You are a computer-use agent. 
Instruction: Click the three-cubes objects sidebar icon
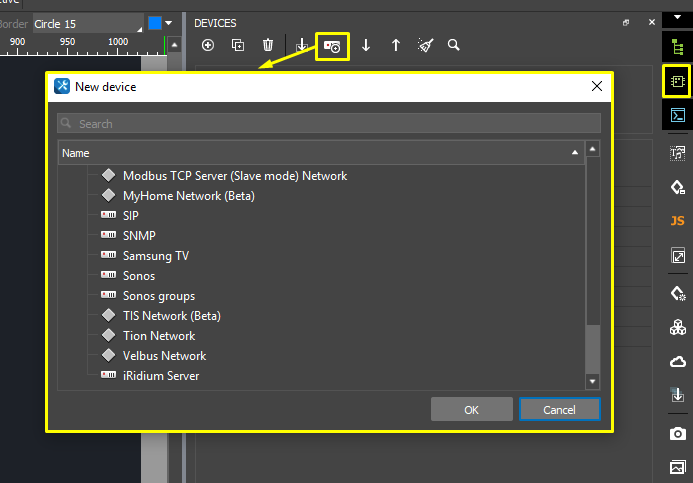(678, 327)
